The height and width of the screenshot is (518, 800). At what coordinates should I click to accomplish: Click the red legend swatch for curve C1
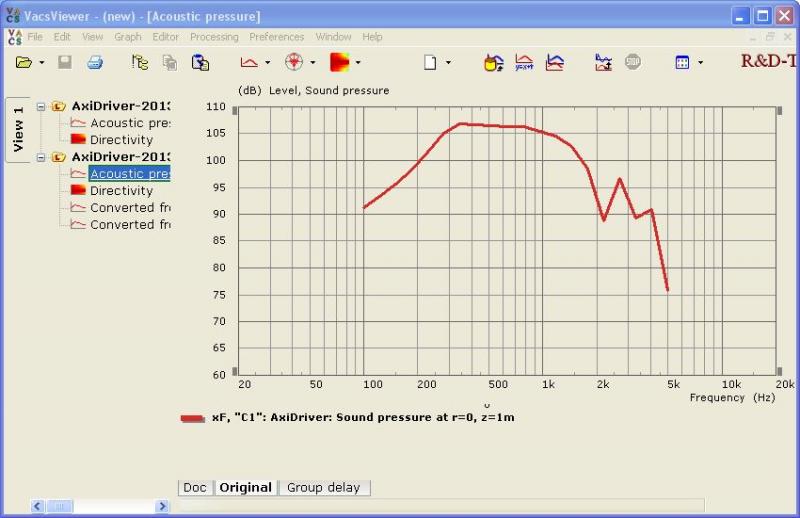tap(192, 418)
